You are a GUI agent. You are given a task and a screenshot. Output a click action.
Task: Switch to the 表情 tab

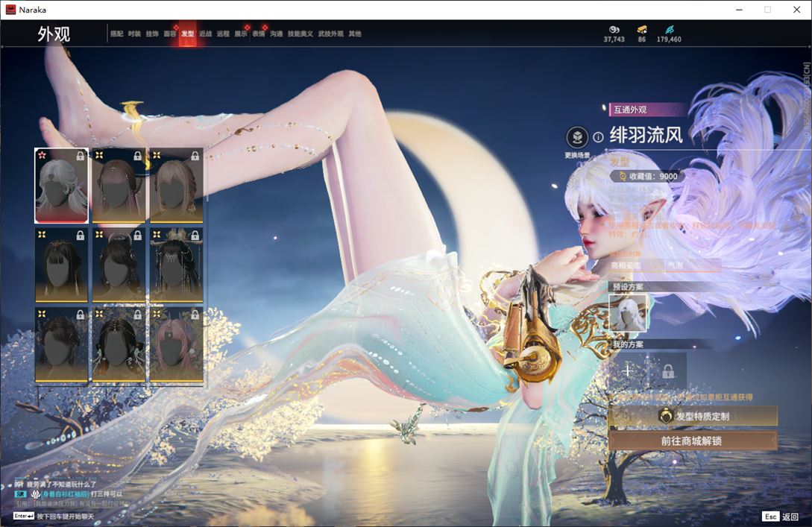[259, 34]
